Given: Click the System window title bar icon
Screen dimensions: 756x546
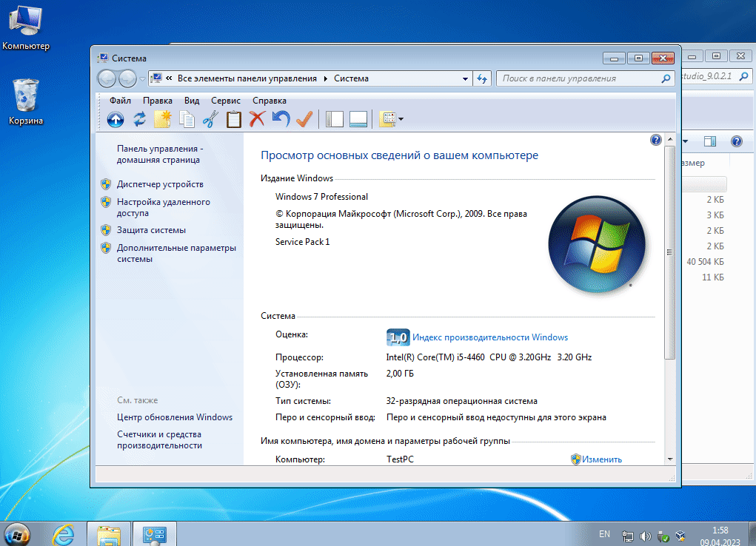Looking at the screenshot, I should (103, 58).
